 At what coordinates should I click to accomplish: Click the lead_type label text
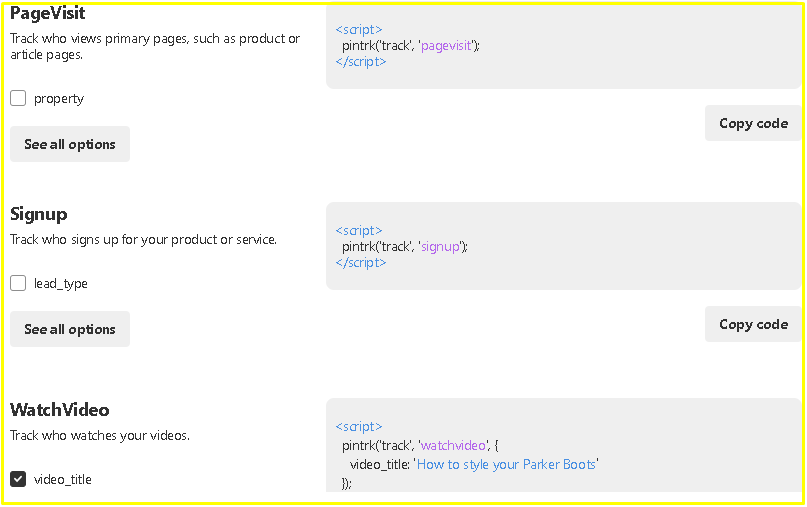tap(61, 284)
